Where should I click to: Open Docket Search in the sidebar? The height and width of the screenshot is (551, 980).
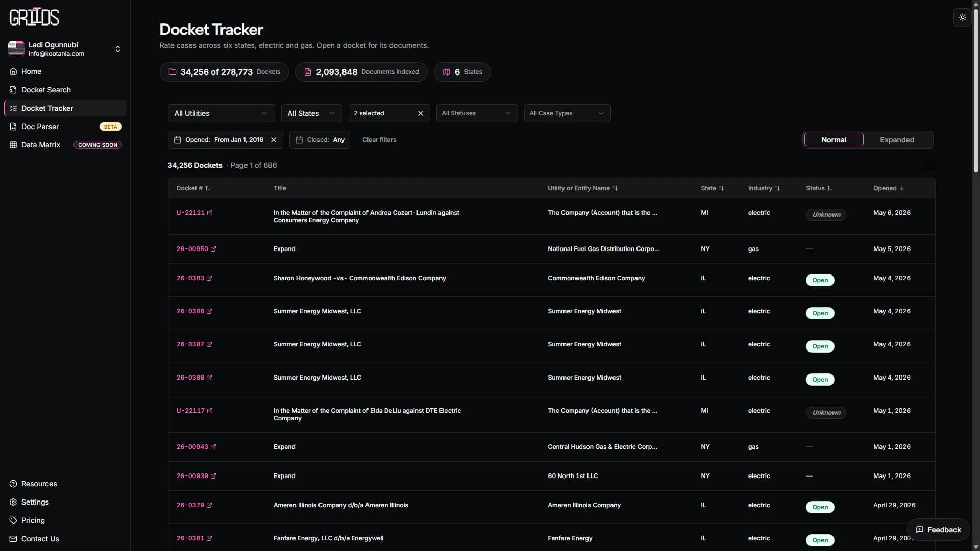coord(65,90)
